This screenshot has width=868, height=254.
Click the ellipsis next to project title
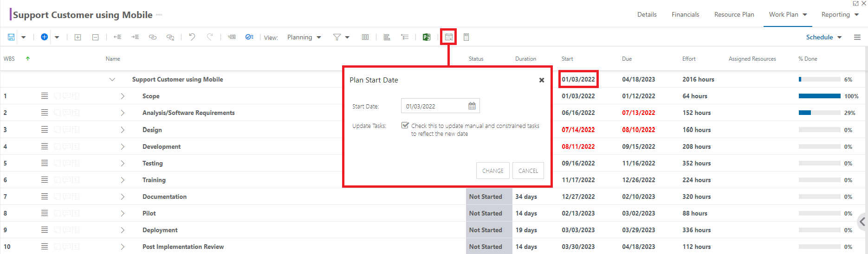159,15
